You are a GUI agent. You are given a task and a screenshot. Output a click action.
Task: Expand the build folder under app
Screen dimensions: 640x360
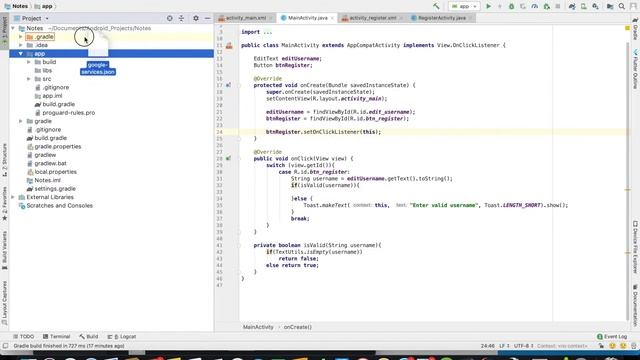tap(29, 62)
